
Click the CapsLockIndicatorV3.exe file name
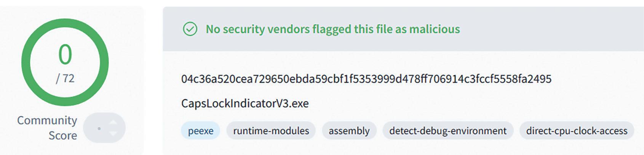[x=244, y=103]
